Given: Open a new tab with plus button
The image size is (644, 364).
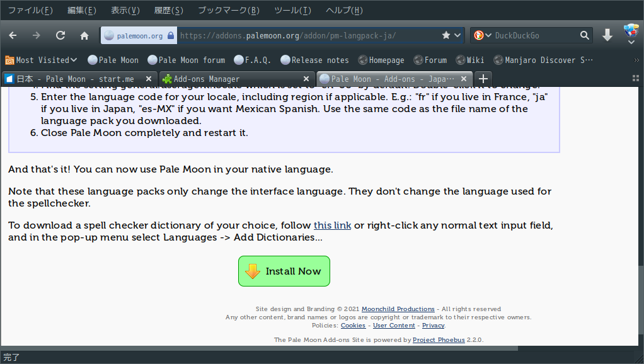Looking at the screenshot, I should (483, 79).
